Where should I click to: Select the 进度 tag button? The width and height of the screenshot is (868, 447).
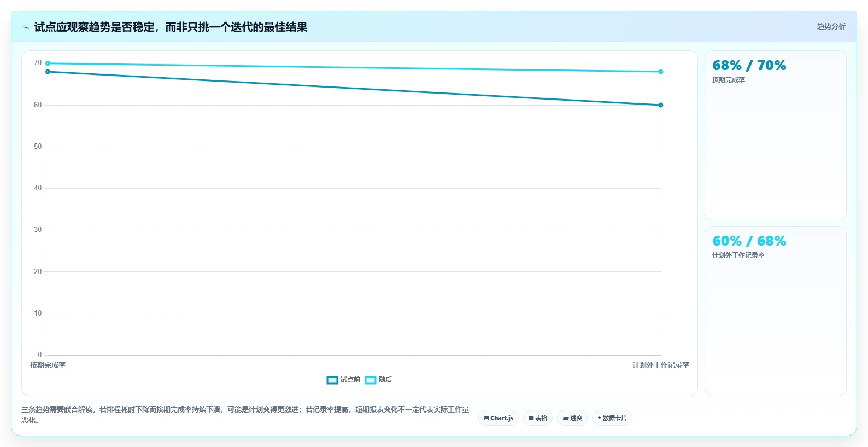pyautogui.click(x=572, y=418)
